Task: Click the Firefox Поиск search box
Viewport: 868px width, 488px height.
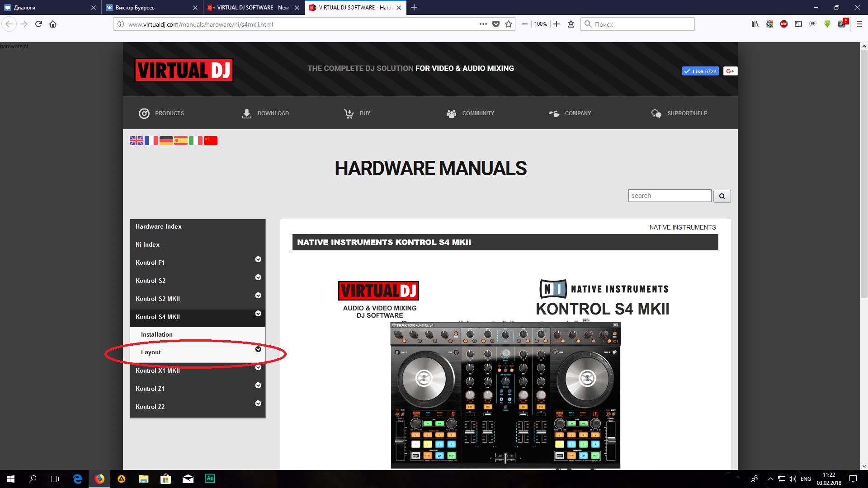Action: tap(637, 24)
